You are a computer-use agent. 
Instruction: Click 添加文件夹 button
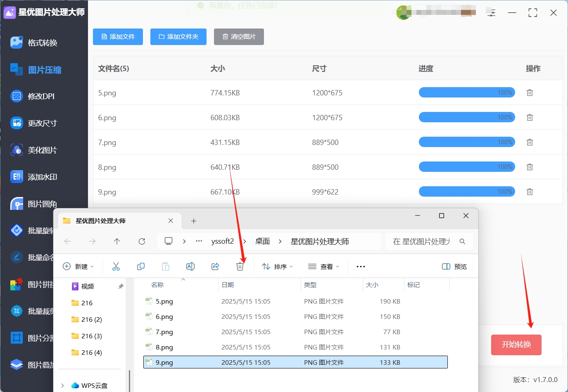click(x=178, y=37)
